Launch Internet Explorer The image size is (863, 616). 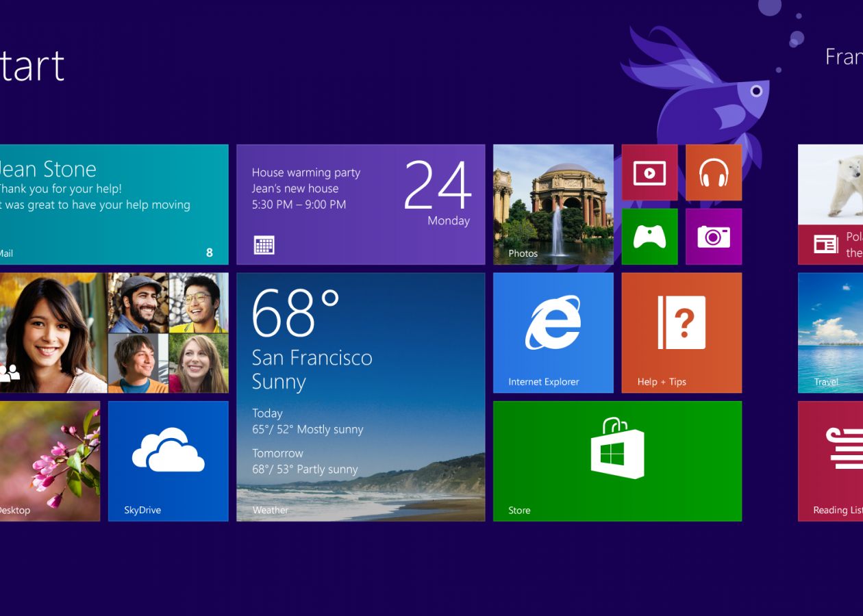(x=553, y=332)
